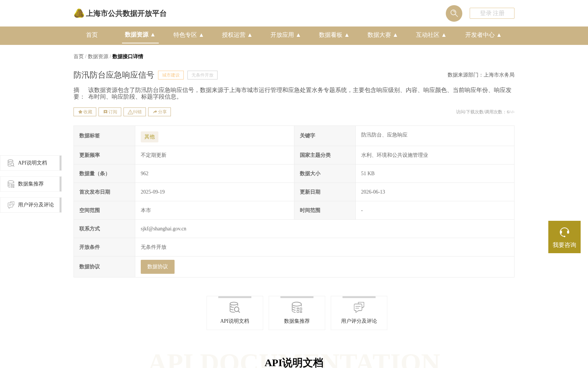Viewport: 588px width, 368px height.
Task: Click the subscribe icon on 订阅
Action: point(105,112)
